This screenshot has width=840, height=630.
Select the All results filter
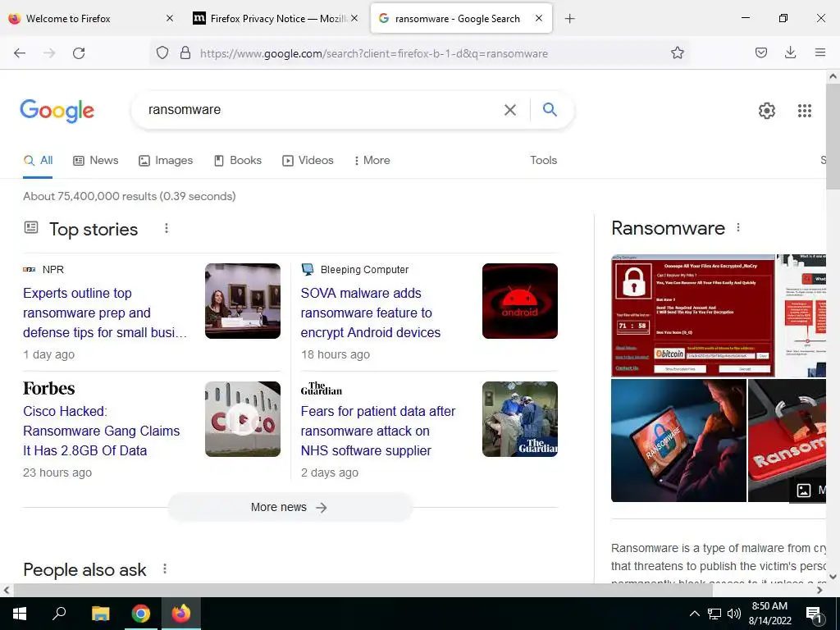(38, 160)
